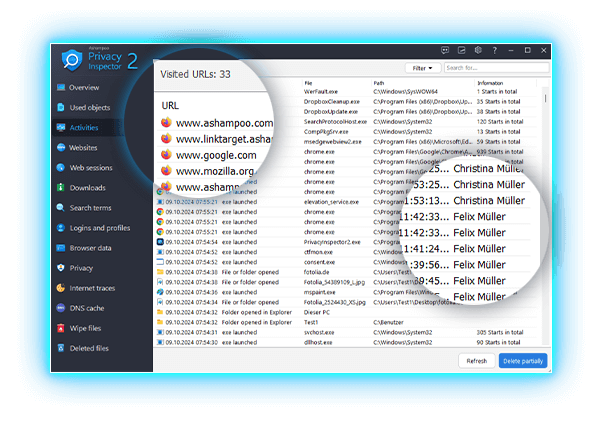Select the WerFault.exe file entry

[321, 92]
